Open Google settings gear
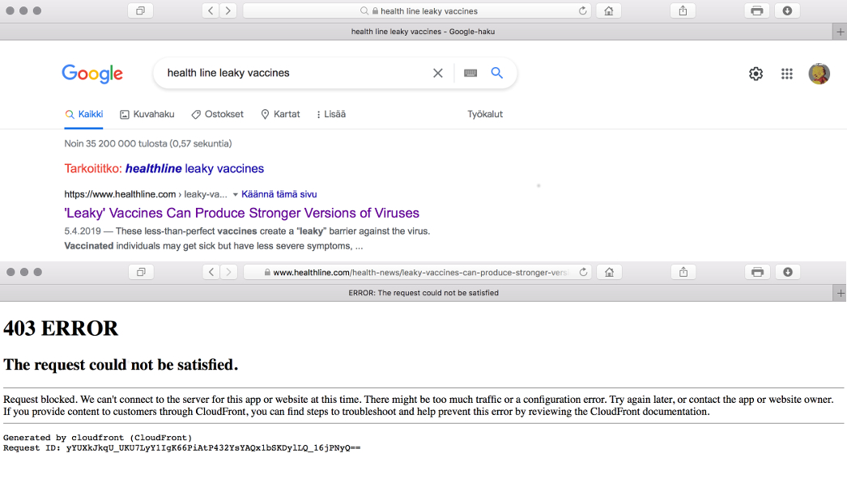This screenshot has height=504, width=847. 755,74
